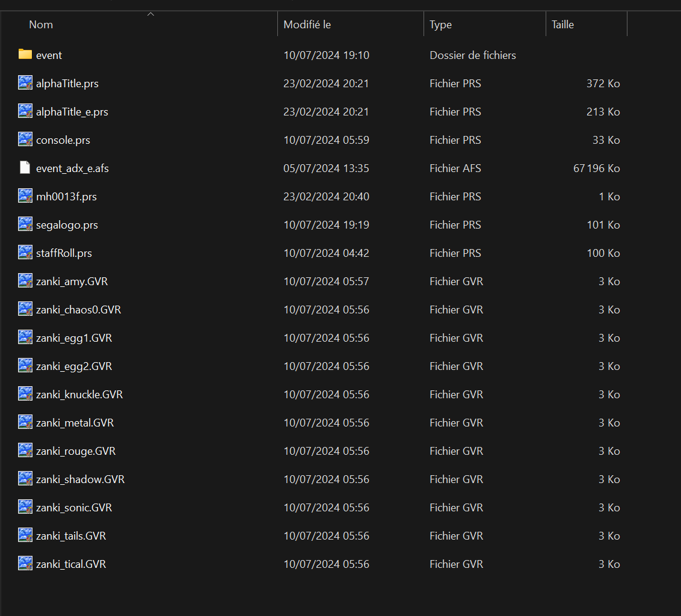Click the zanki_shadow.GVR file icon
This screenshot has width=681, height=616.
tap(25, 479)
